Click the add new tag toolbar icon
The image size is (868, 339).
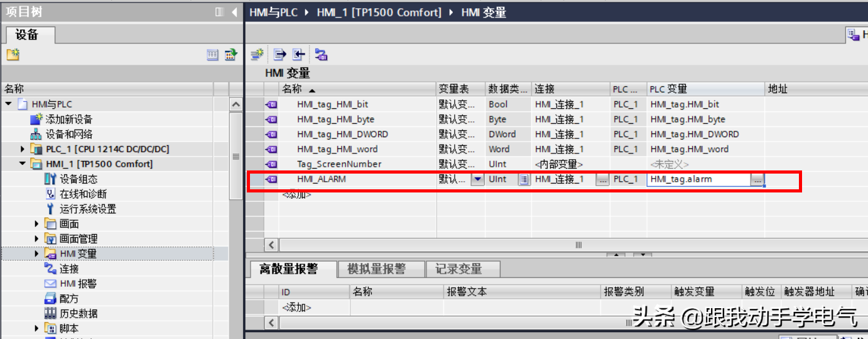pos(256,55)
